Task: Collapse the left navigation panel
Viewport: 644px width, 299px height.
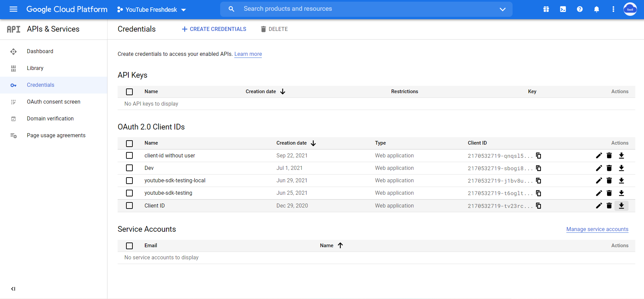Action: (x=13, y=289)
